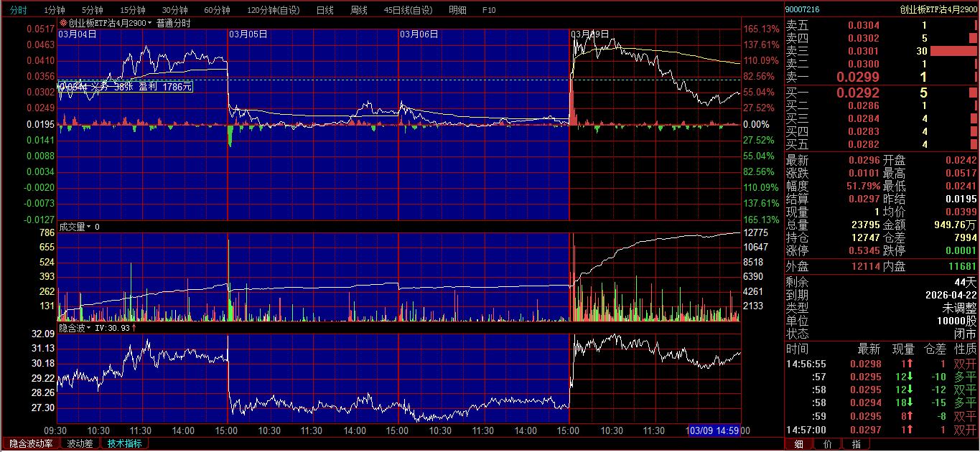Click the 金额 turnover 949.76万
Screen dimensions: 980x452
[956, 225]
